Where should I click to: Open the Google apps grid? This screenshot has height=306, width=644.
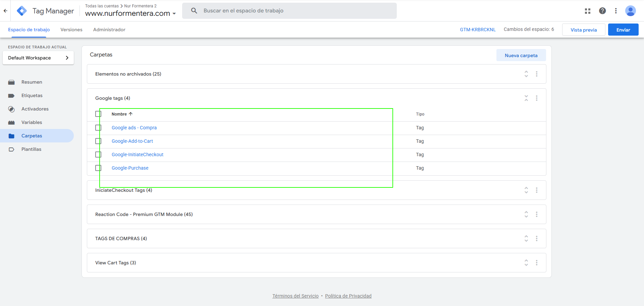point(588,11)
